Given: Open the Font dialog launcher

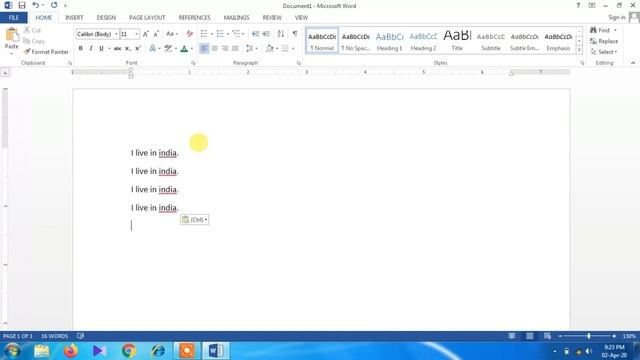Looking at the screenshot, I should click(193, 63).
